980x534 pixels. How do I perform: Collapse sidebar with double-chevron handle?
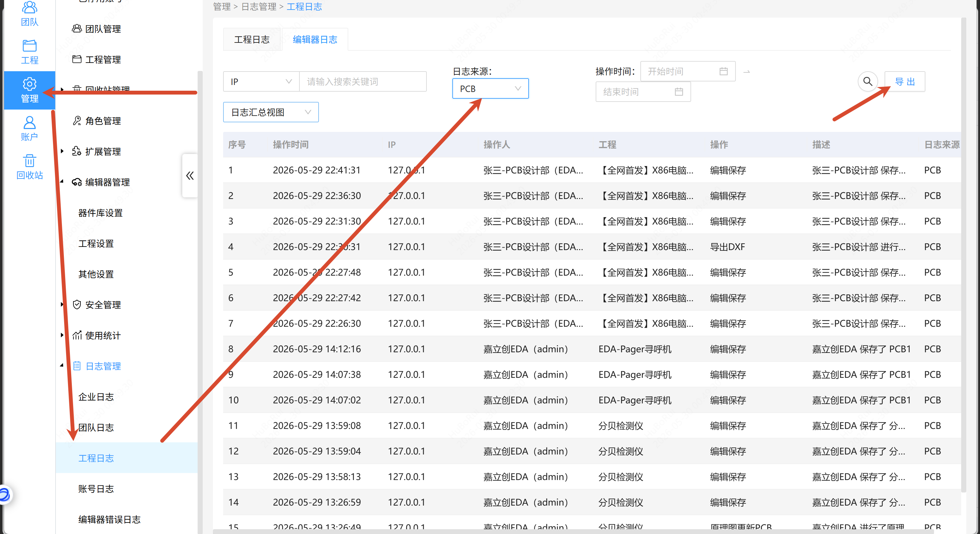[190, 175]
